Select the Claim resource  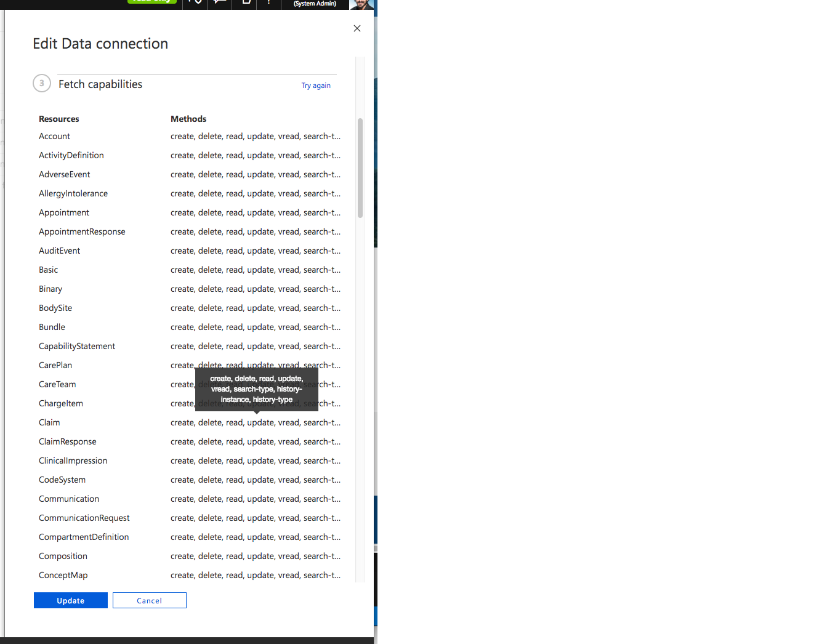[49, 422]
